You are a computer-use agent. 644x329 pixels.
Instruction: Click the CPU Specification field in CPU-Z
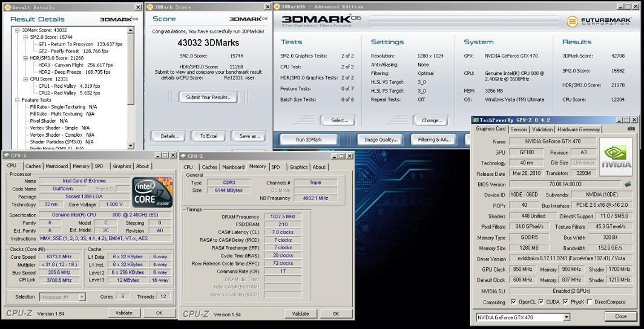click(x=106, y=215)
